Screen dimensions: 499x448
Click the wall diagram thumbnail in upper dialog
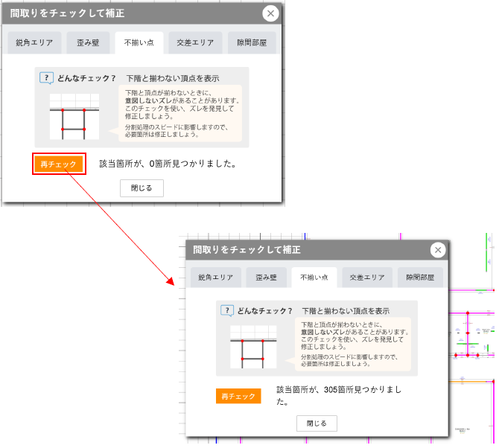click(x=74, y=117)
